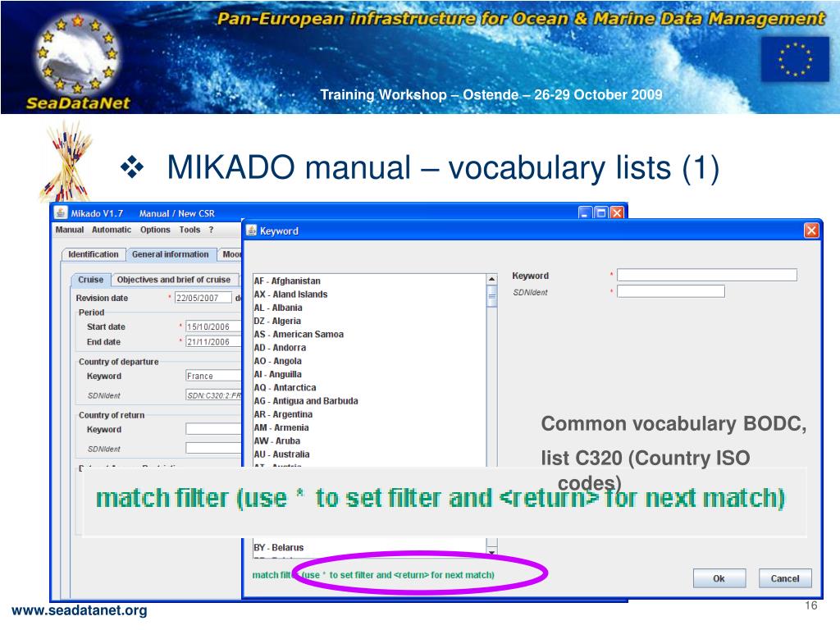Viewport: 840px width, 630px height.
Task: Select 'BY - Belarus' in the list
Action: 370,547
